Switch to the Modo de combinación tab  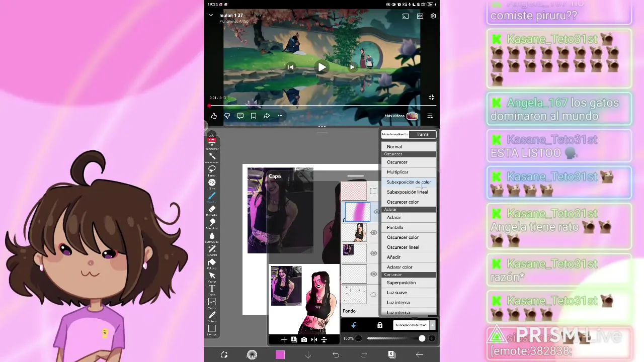395,134
